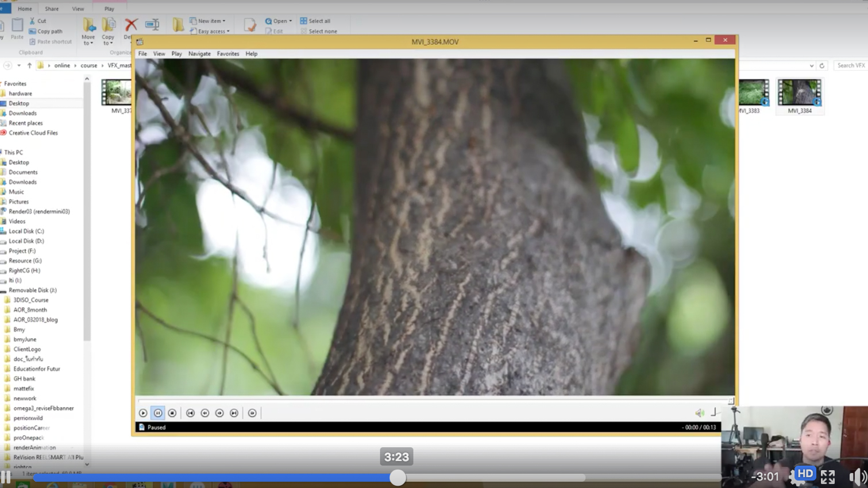
Task: Toggle the outer video's volume speaker
Action: (857, 477)
